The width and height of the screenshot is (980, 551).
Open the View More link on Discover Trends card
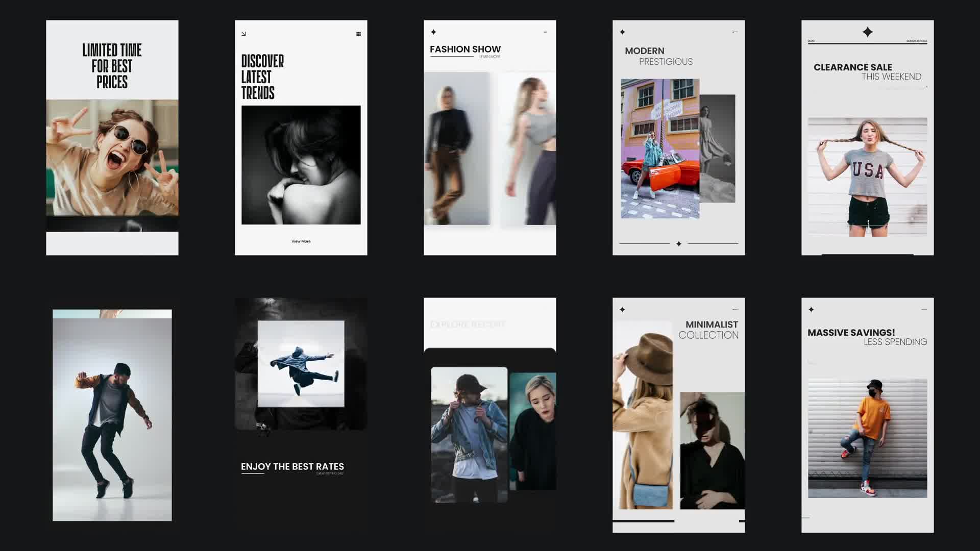(x=301, y=241)
